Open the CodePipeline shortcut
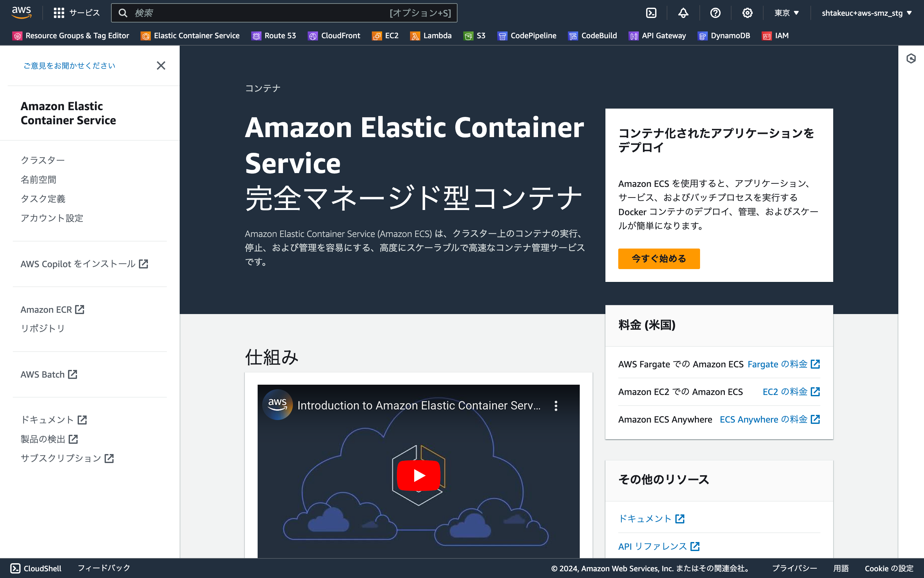924x578 pixels. 527,36
